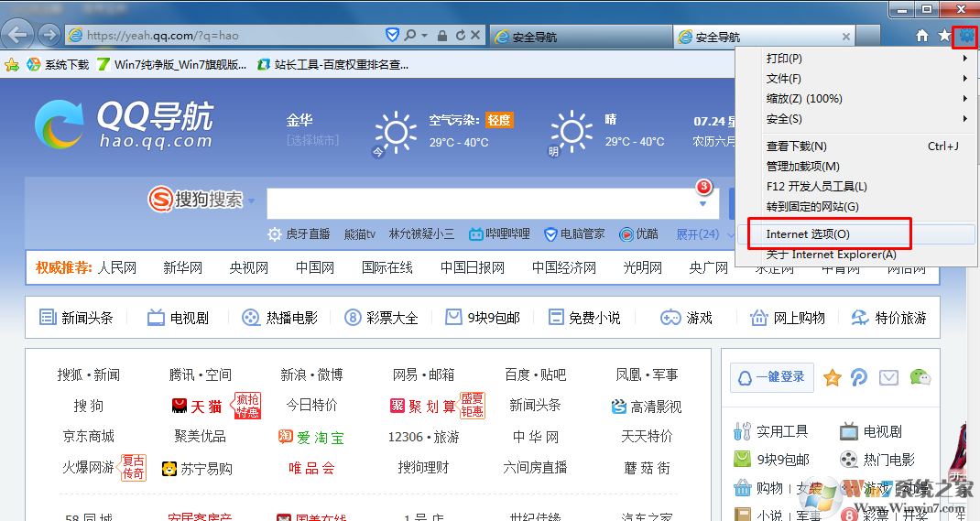The width and height of the screenshot is (980, 521).
Task: Click the Stop loading X in address bar
Action: 475,36
